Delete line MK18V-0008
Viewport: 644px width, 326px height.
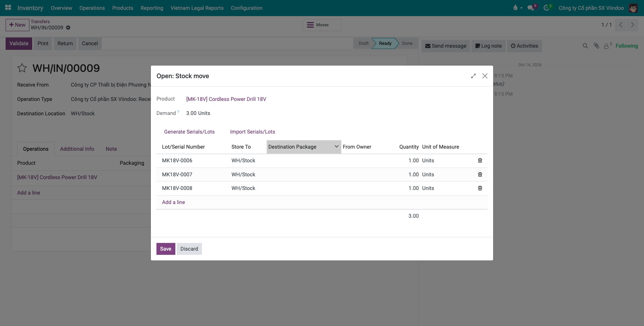pyautogui.click(x=480, y=188)
